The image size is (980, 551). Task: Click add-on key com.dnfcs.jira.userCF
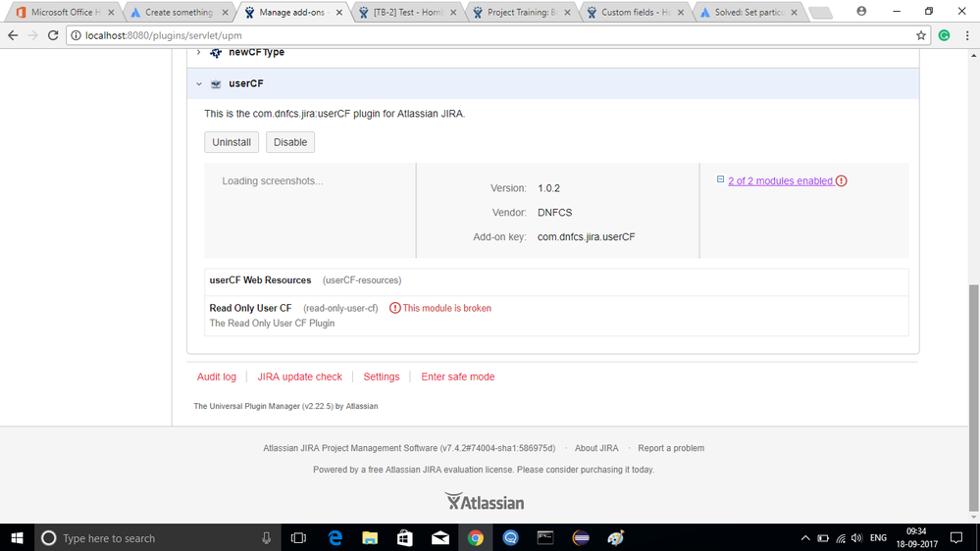(x=587, y=236)
